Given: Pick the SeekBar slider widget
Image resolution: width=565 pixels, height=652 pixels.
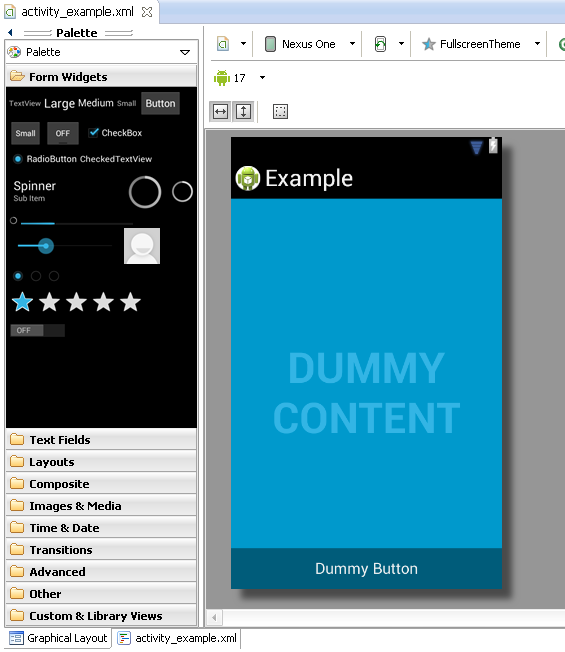Looking at the screenshot, I should pyautogui.click(x=64, y=246).
